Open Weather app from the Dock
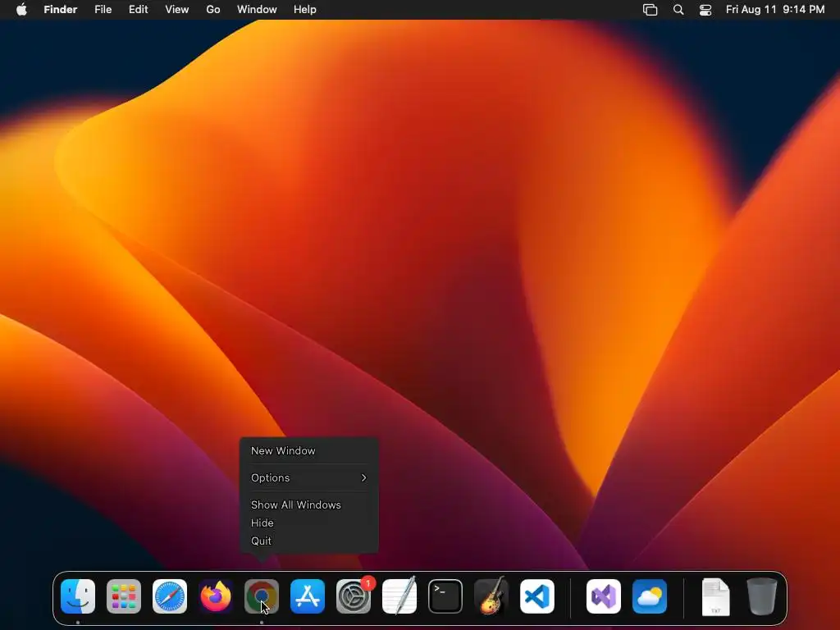Screen dimensions: 840x630 650,596
